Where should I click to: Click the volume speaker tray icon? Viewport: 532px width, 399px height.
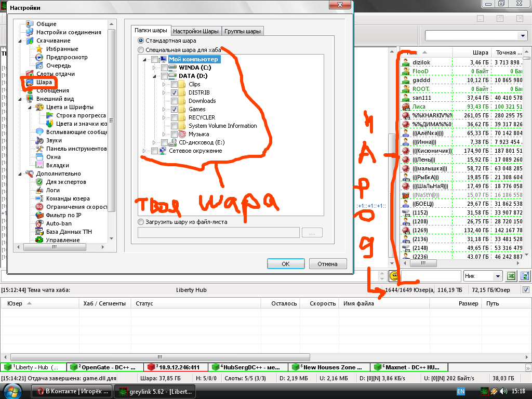(503, 391)
